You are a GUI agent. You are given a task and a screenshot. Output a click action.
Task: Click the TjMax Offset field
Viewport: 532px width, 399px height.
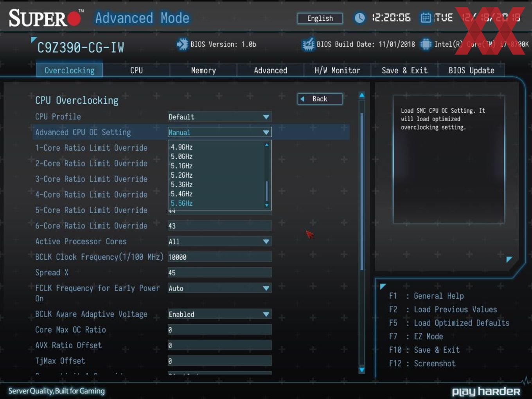pos(219,361)
